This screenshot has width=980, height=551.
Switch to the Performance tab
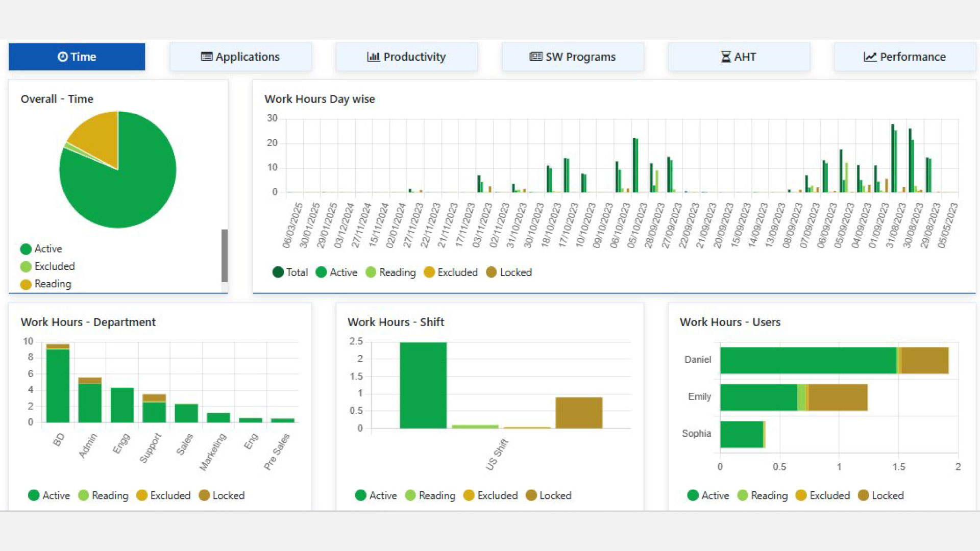pyautogui.click(x=904, y=57)
